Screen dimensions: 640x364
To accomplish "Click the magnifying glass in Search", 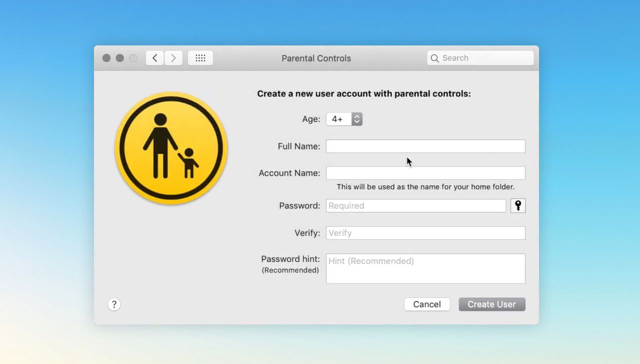I will click(434, 58).
